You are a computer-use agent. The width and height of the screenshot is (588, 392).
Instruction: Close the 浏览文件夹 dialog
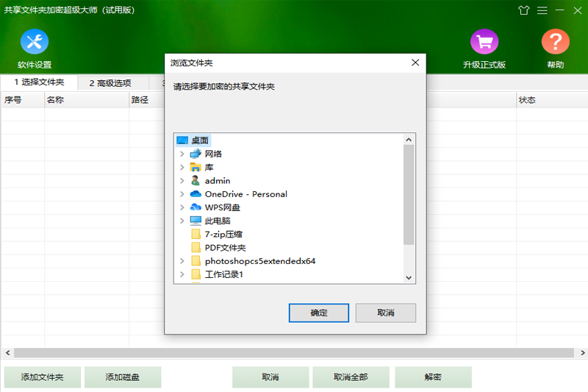tap(415, 63)
